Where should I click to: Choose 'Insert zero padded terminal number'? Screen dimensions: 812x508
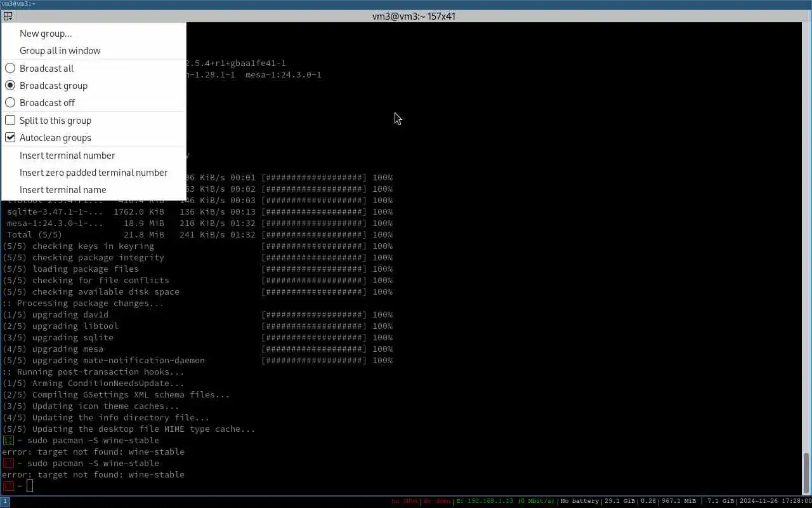(x=93, y=173)
